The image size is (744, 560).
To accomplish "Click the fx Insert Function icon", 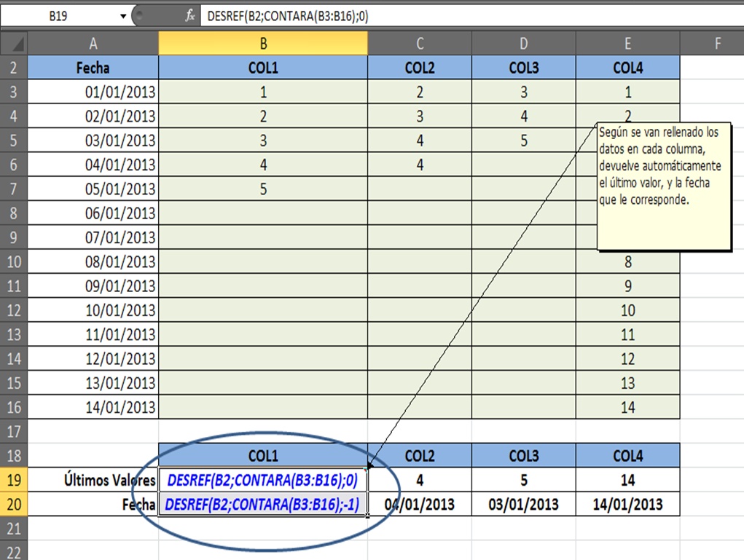I will click(x=190, y=15).
